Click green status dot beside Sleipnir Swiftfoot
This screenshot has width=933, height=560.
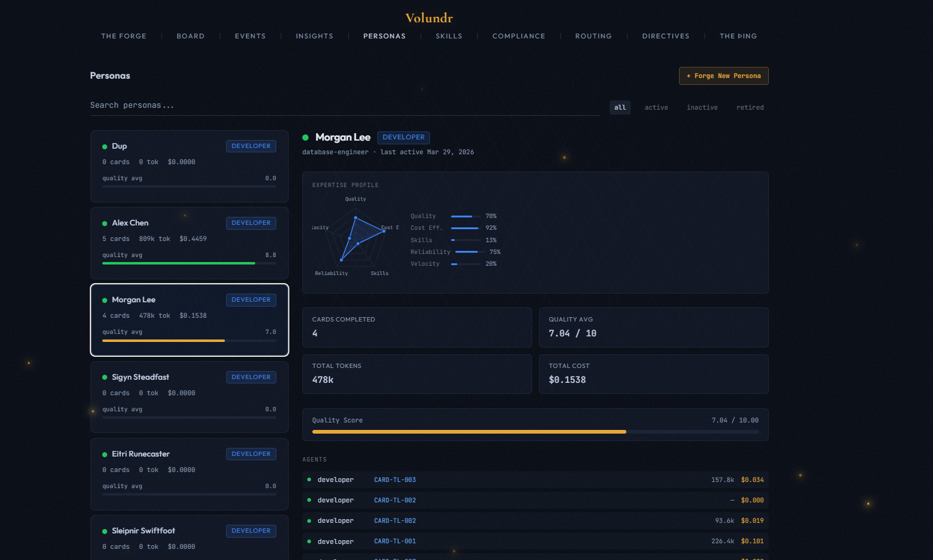click(105, 532)
